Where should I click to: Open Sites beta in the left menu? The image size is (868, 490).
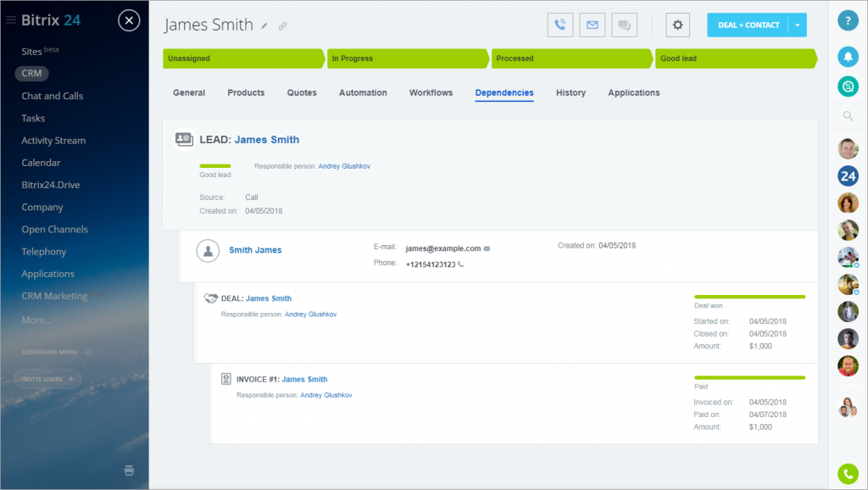coord(40,51)
